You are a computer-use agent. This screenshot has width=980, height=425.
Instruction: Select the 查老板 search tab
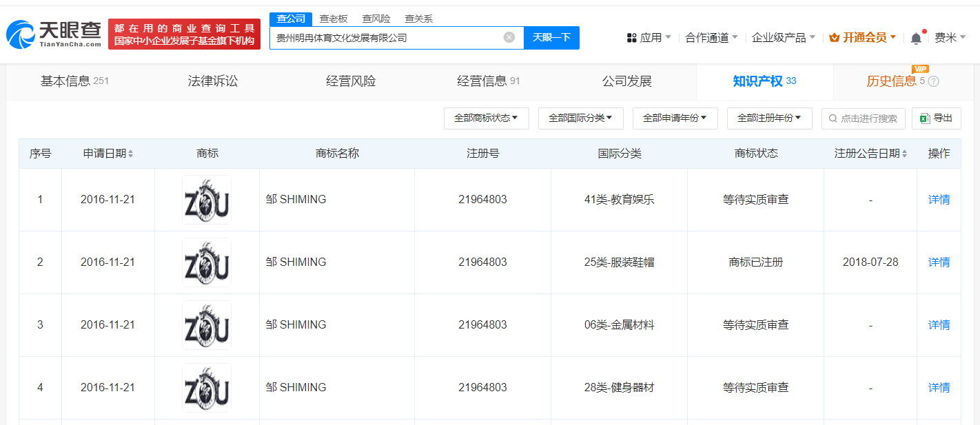pyautogui.click(x=334, y=19)
